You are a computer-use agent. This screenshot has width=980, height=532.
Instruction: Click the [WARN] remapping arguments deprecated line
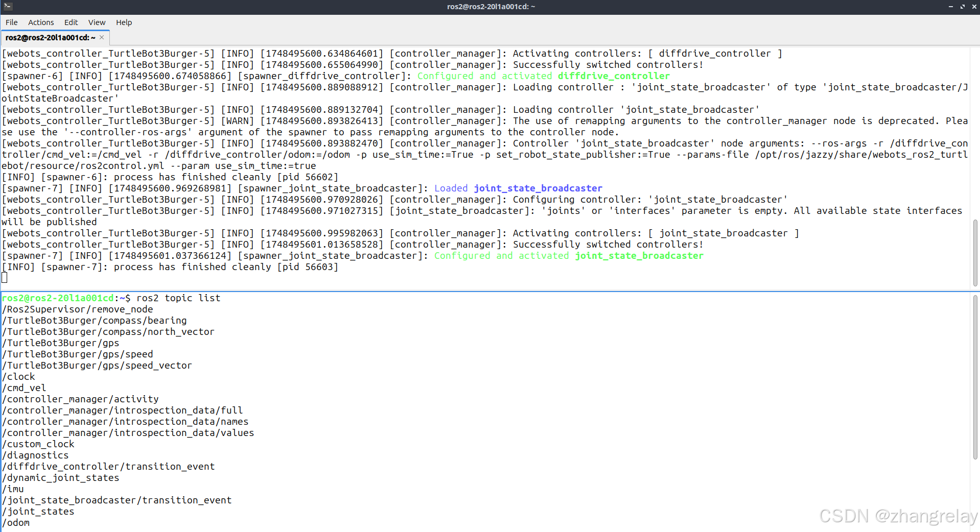(x=485, y=127)
